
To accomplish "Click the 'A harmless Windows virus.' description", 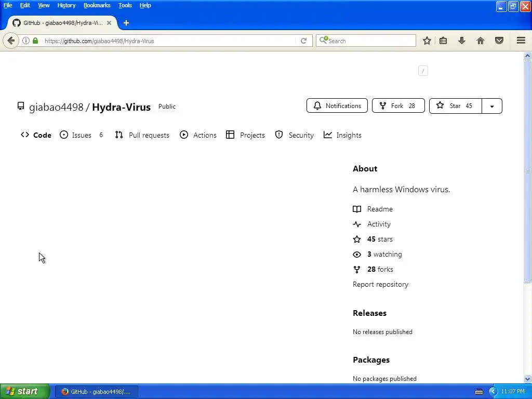I will click(402, 189).
